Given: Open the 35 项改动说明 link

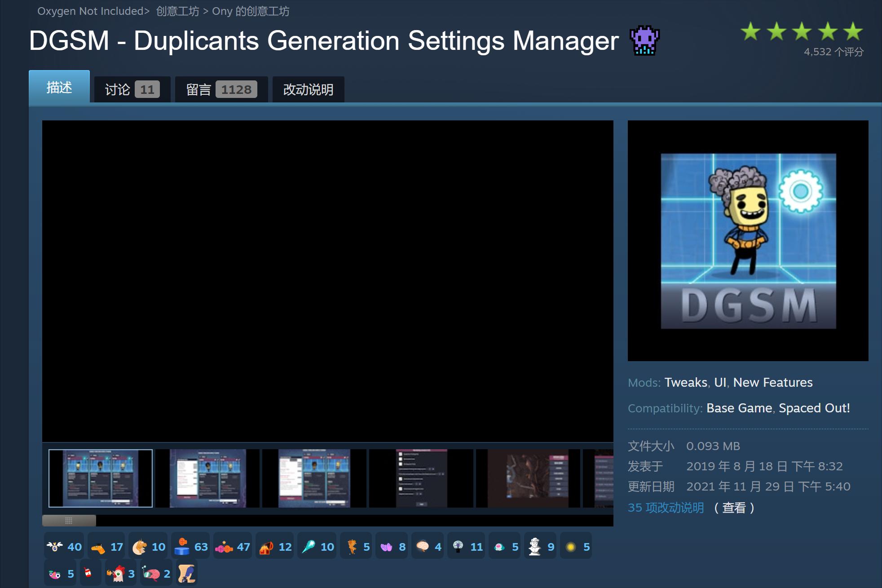Looking at the screenshot, I should 666,508.
